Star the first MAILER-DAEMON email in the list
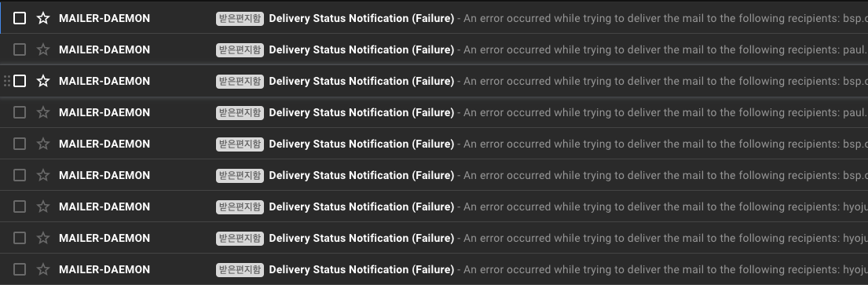 pos(43,18)
